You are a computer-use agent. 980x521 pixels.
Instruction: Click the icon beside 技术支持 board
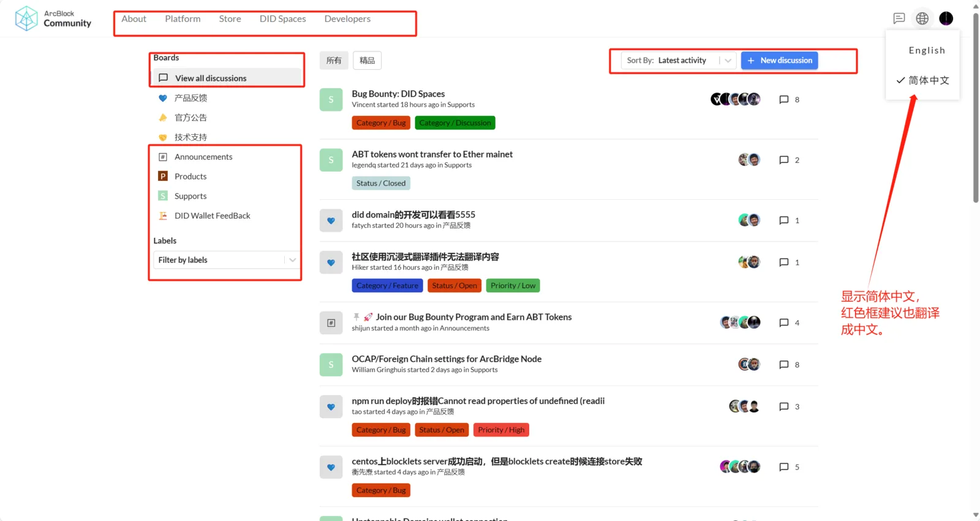163,137
